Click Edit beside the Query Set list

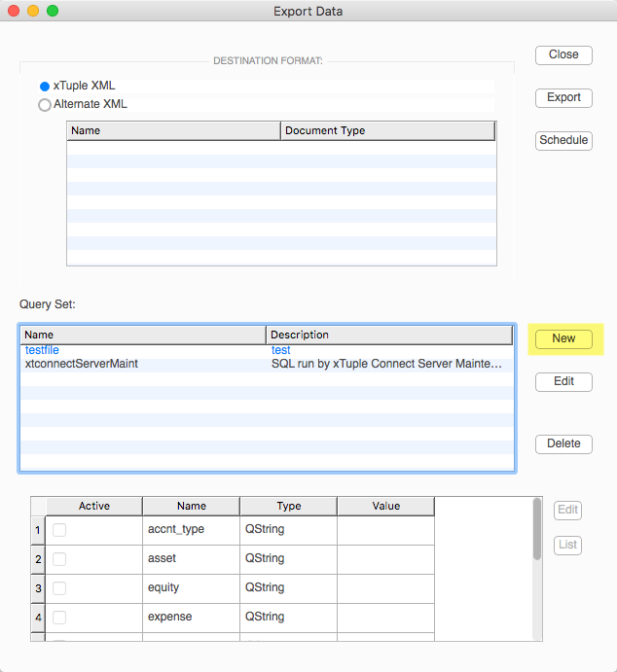(x=563, y=382)
